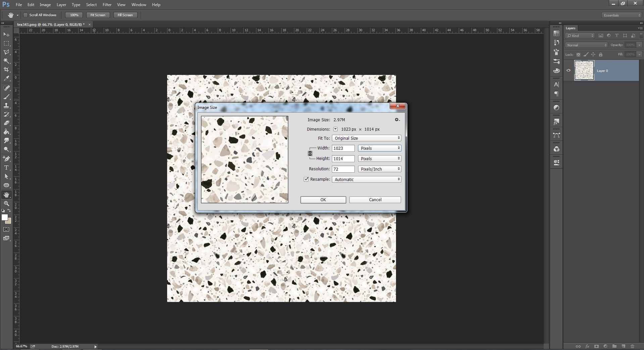Select the Rectangular Marquee tool
Screen dimensions: 644x350
6,43
